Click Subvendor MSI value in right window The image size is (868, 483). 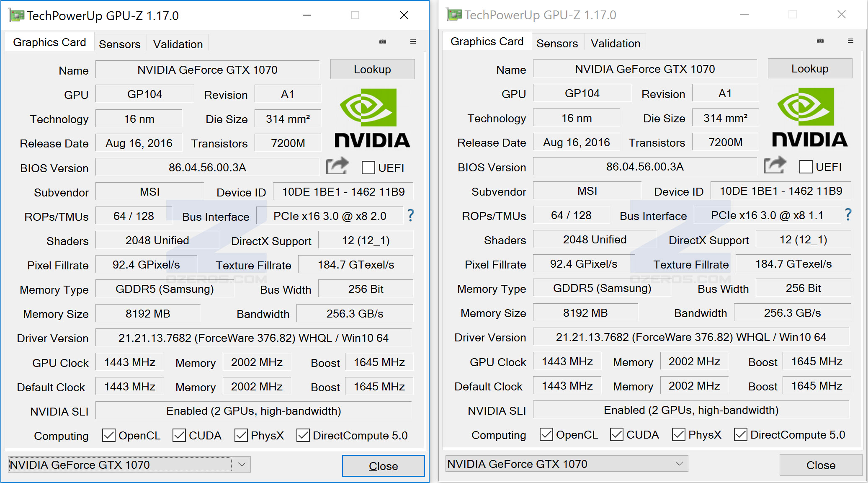[587, 191]
